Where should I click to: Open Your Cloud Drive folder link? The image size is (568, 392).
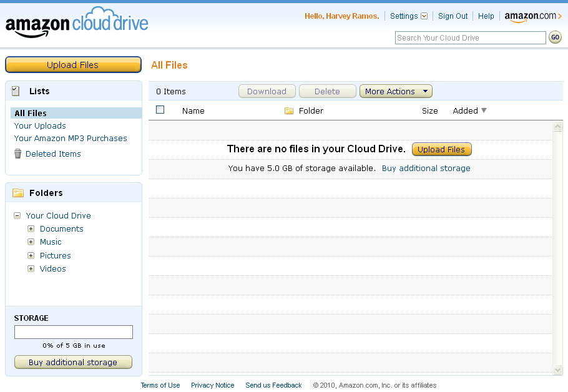tap(58, 215)
